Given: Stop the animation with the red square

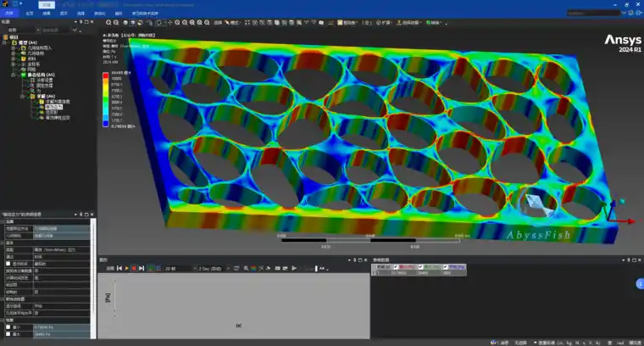Looking at the screenshot, I should [134, 268].
